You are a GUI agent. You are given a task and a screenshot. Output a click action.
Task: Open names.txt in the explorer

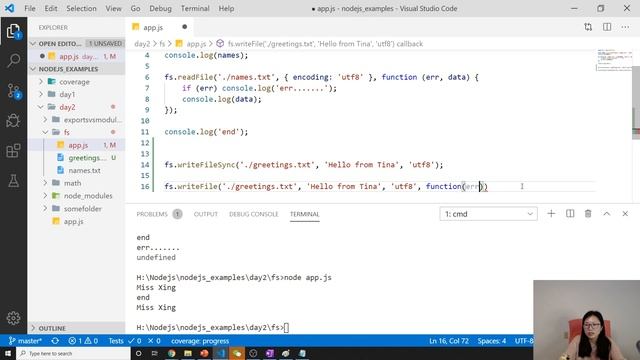point(84,170)
